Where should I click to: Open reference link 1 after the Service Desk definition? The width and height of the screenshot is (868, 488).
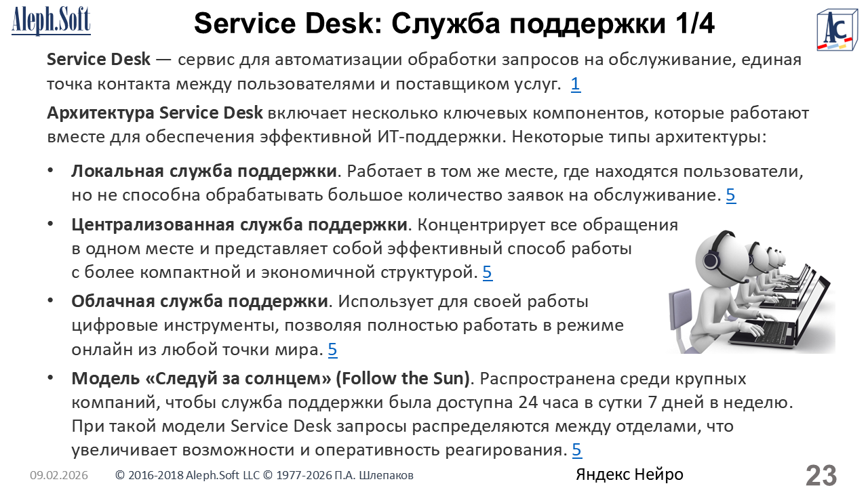click(575, 85)
